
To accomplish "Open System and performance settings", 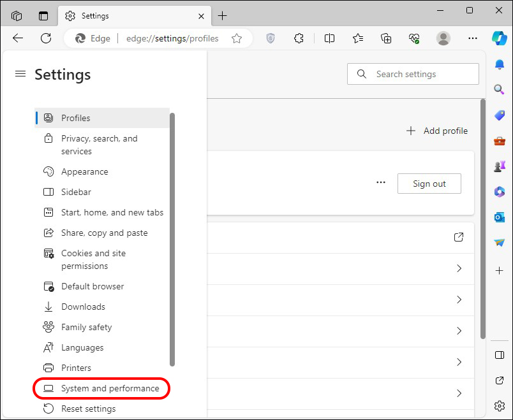I will tap(110, 388).
